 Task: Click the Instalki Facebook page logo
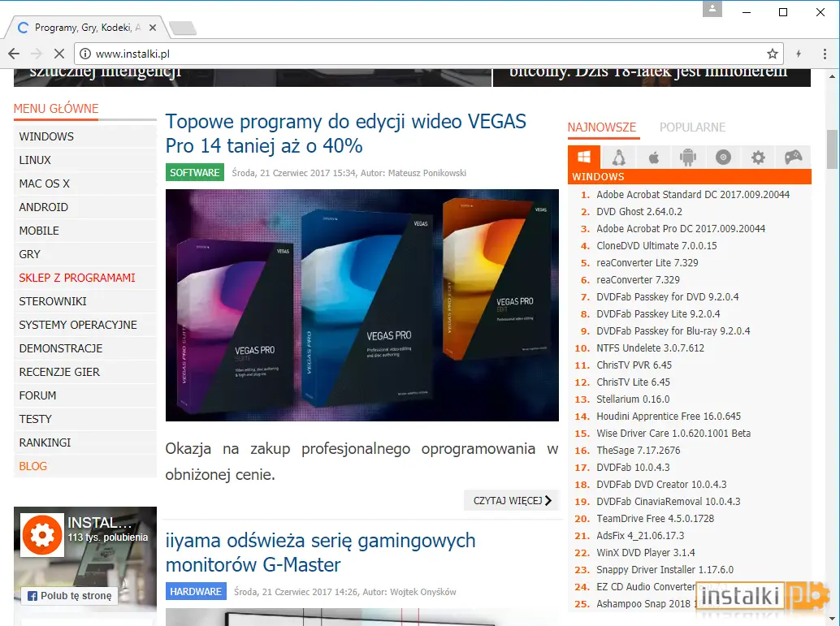point(42,534)
